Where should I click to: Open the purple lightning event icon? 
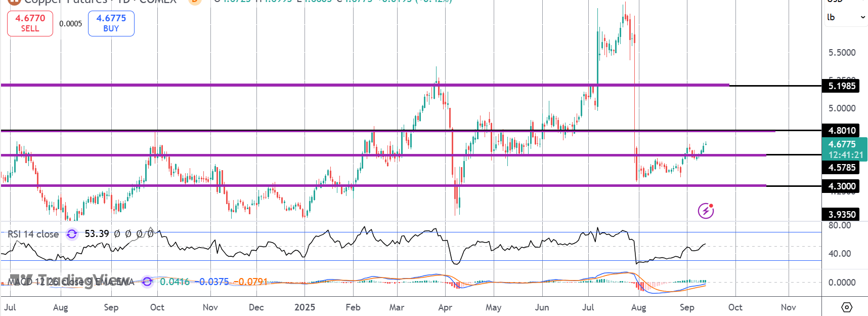coord(706,210)
